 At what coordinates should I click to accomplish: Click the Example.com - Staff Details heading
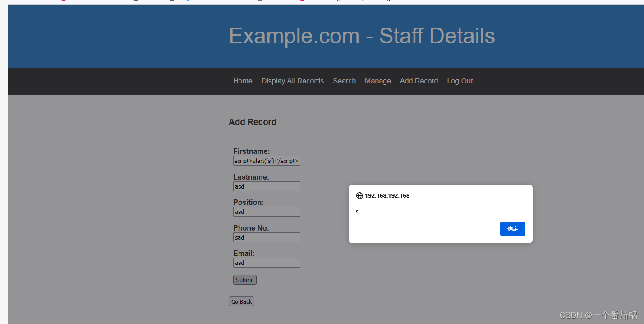[x=362, y=36]
